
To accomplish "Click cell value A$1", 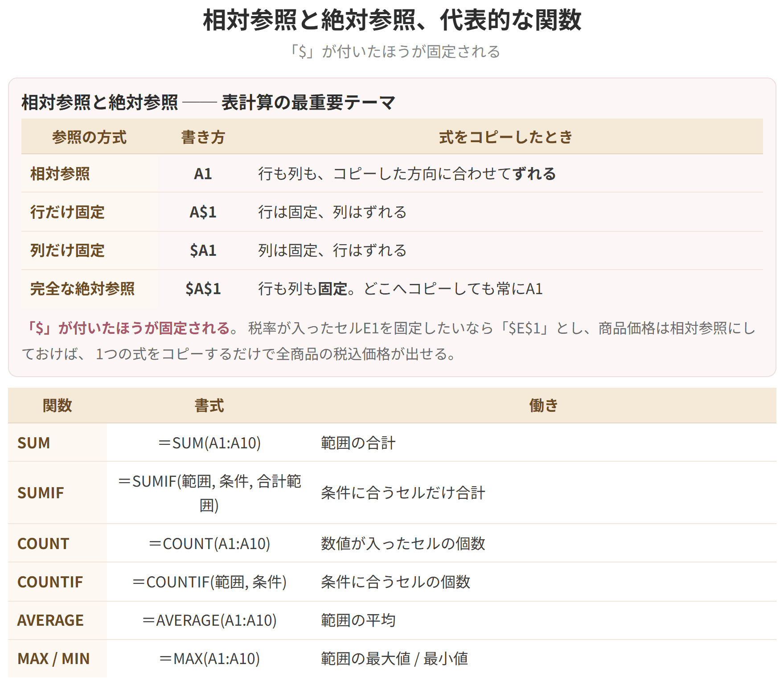I will [203, 212].
